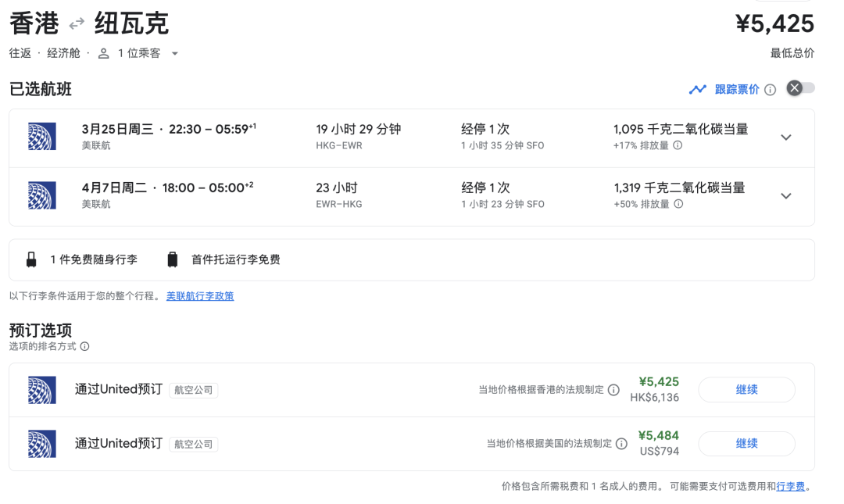The image size is (844, 504).
Task: Click info icon beside +17% 排放量
Action: pyautogui.click(x=678, y=145)
